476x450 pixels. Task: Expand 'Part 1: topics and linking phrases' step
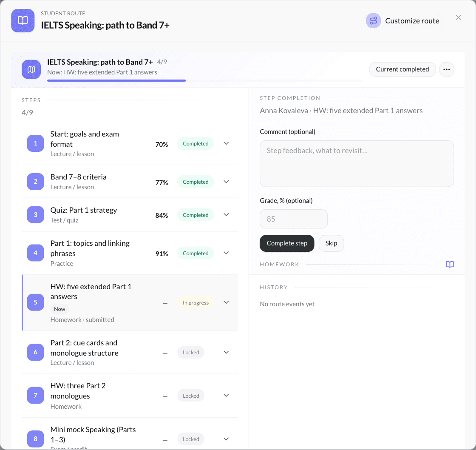[226, 253]
